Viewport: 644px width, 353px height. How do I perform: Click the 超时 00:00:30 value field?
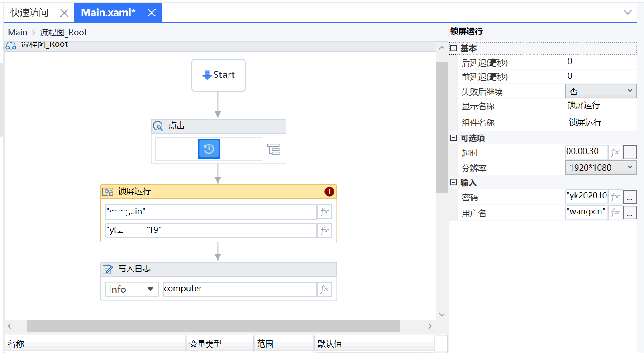coord(587,152)
